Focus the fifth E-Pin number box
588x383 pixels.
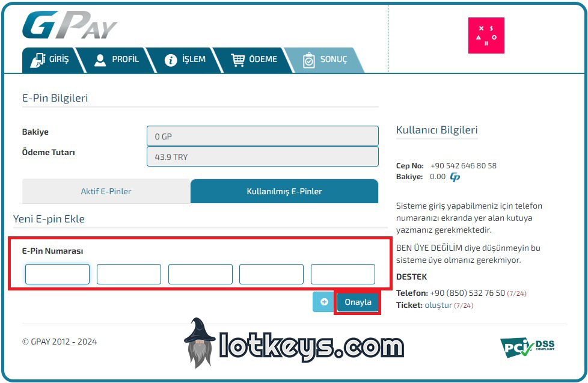click(343, 274)
